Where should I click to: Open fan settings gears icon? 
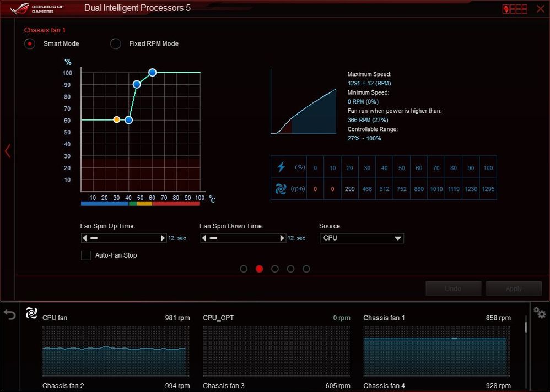[540, 313]
